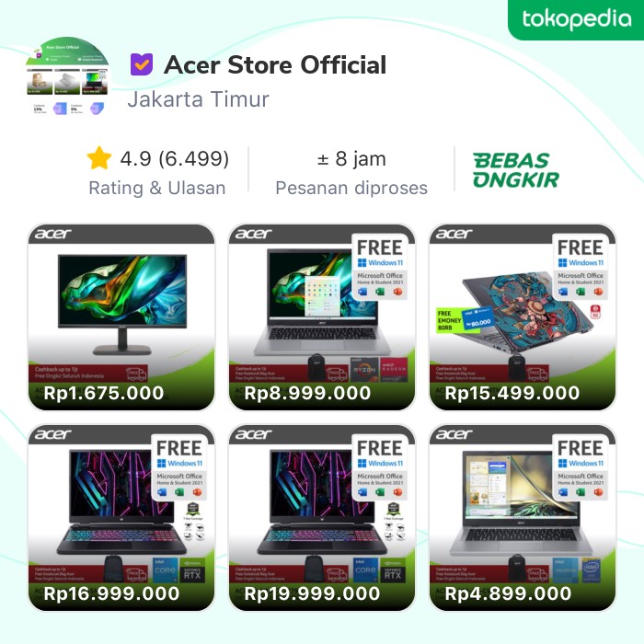
Task: Click the GeForce RTX badge on Rp19.999.000 laptop
Action: [393, 570]
